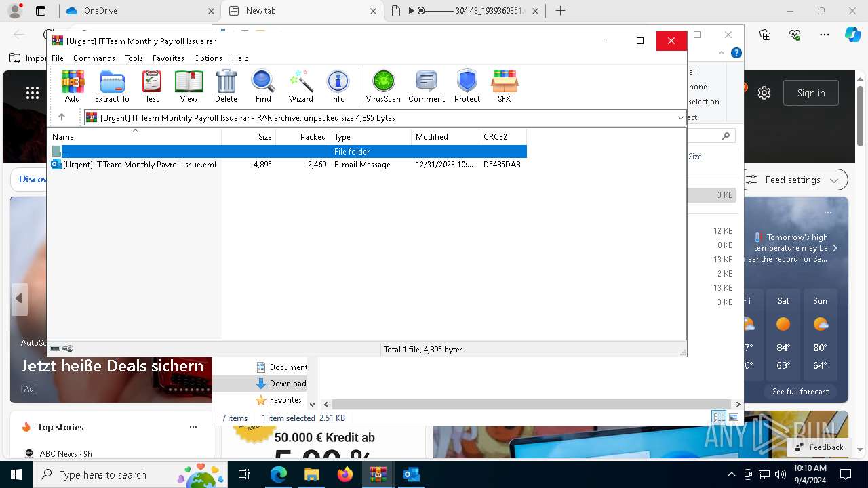Open Extract To in the WinRAR toolbar
The height and width of the screenshot is (488, 868).
[112, 86]
